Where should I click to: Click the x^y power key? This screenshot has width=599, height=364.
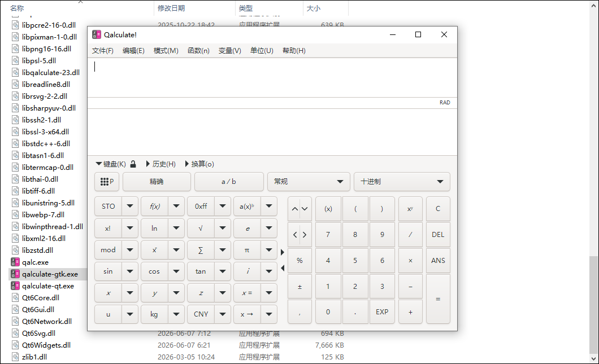pyautogui.click(x=410, y=209)
